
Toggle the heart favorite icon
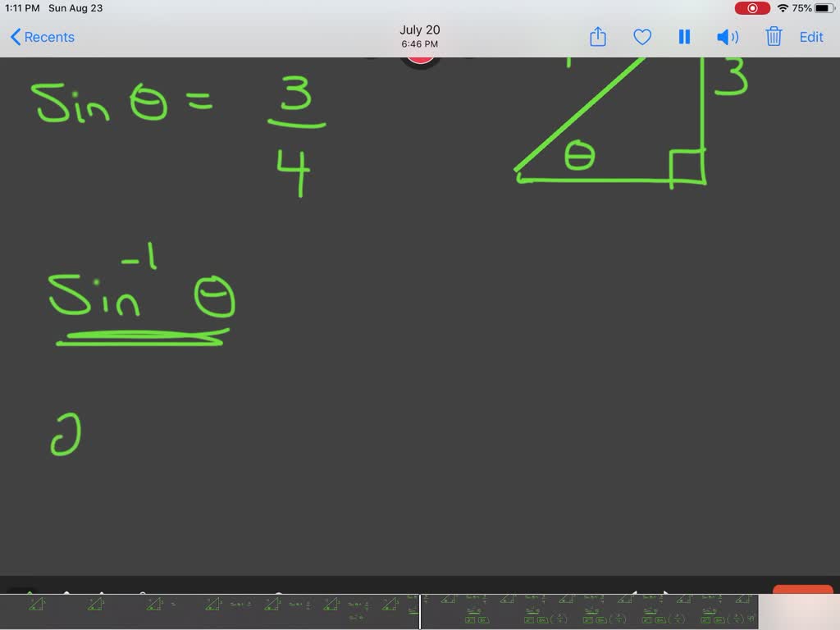[x=641, y=37]
